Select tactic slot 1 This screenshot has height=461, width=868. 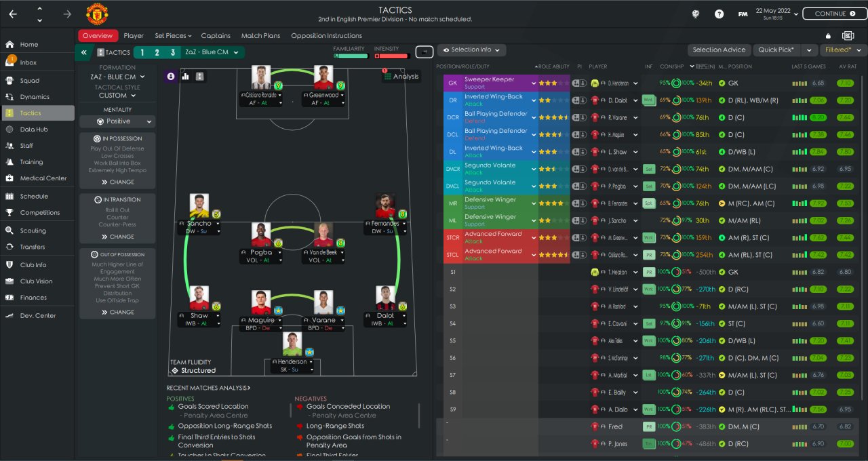[142, 52]
